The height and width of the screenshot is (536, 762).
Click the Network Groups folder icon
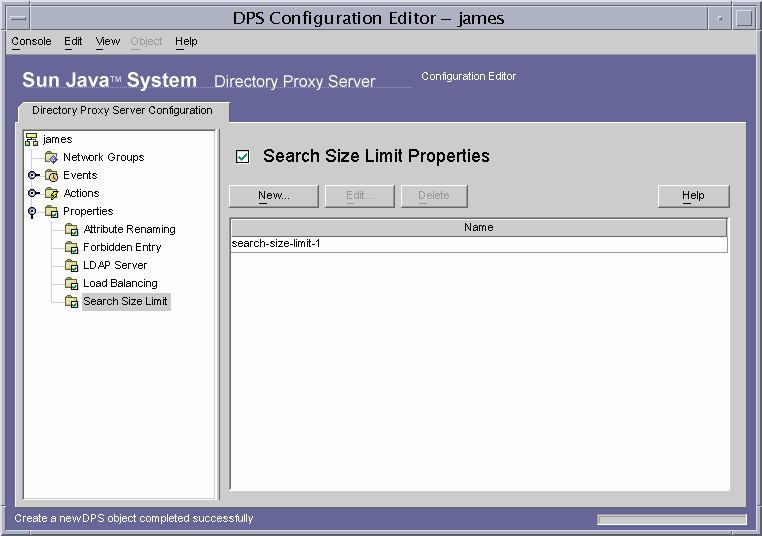click(51, 157)
